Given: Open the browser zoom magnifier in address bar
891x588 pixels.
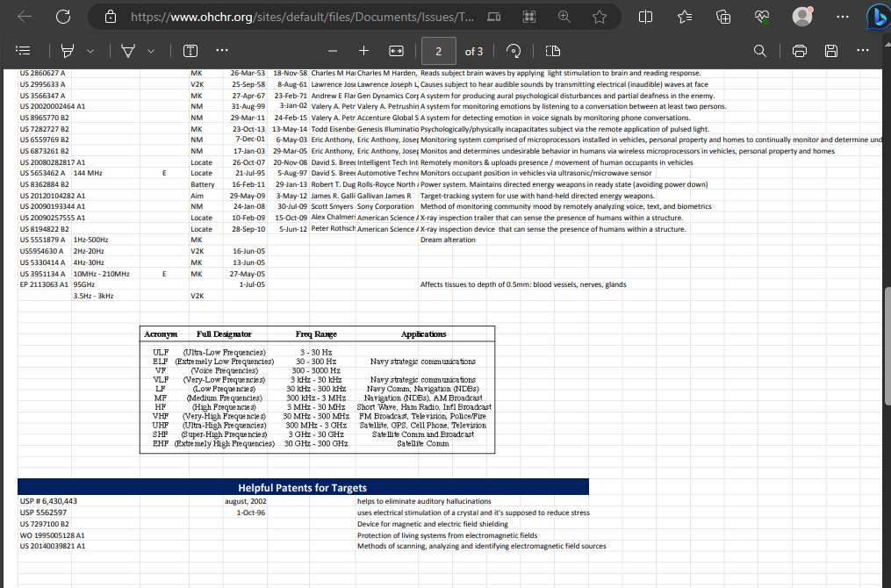Looking at the screenshot, I should (564, 17).
